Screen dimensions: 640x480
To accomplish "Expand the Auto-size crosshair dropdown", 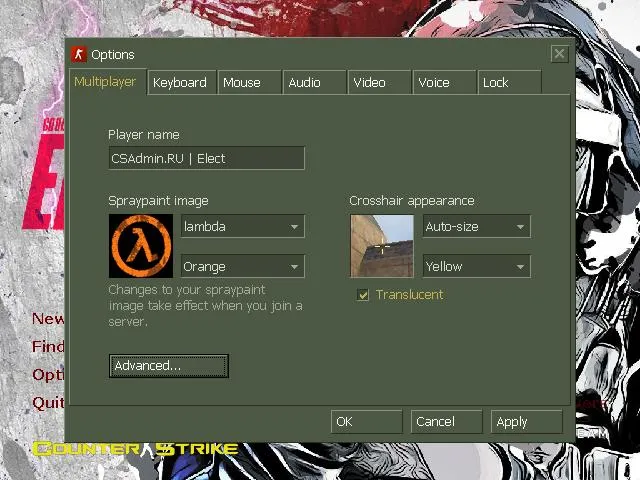I will pyautogui.click(x=476, y=226).
